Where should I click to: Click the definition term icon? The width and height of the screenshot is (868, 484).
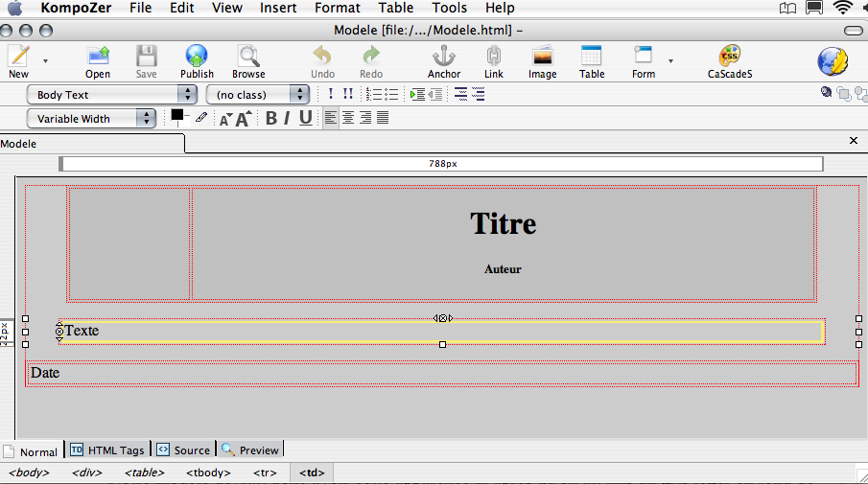[x=460, y=95]
